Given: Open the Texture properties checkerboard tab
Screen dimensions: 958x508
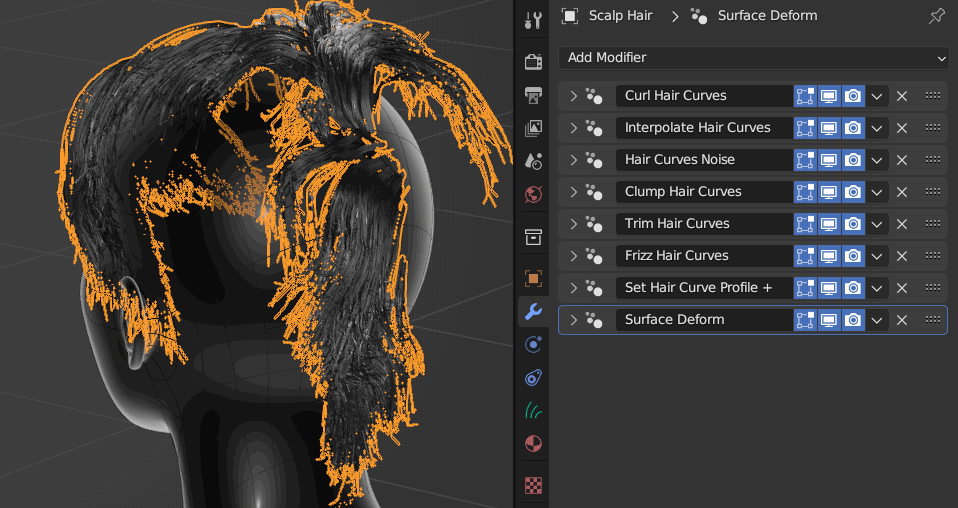Looking at the screenshot, I should 533,486.
